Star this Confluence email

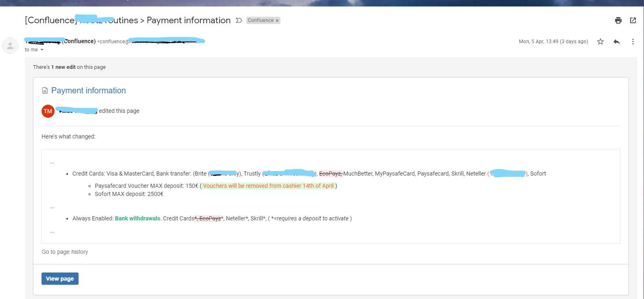point(600,42)
